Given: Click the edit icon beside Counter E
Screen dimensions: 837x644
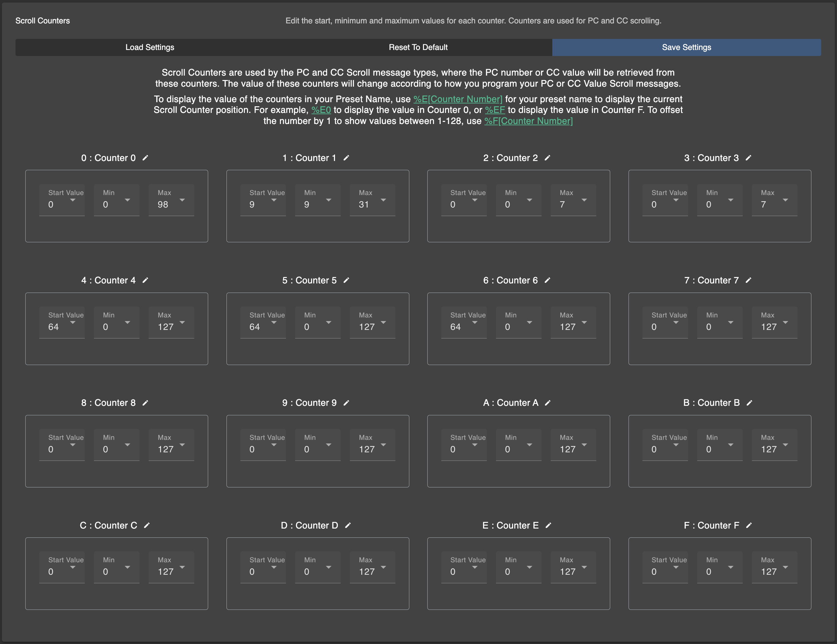Looking at the screenshot, I should pos(549,526).
